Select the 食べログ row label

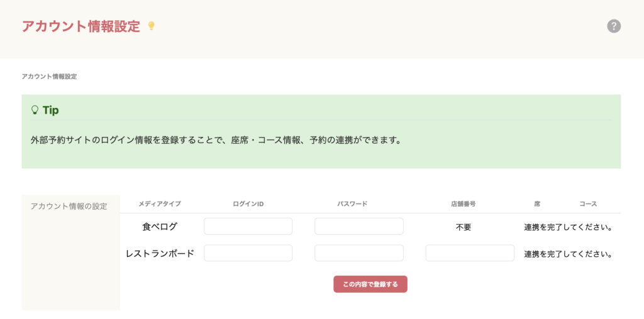click(160, 227)
